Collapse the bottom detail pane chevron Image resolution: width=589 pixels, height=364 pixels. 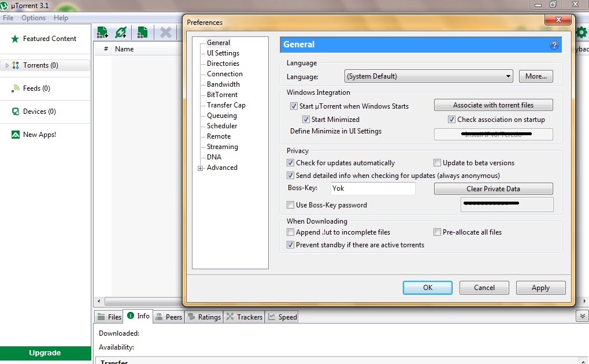point(582,316)
